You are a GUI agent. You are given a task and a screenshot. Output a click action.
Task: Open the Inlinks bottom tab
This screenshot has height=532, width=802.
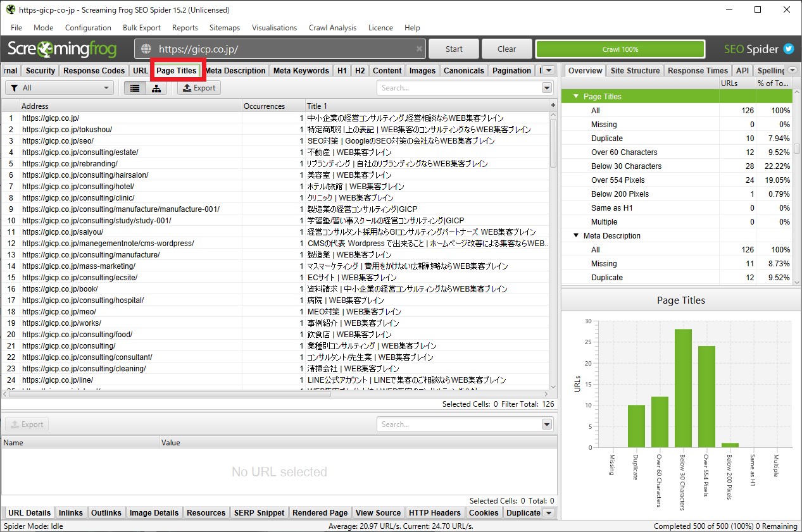pos(71,513)
